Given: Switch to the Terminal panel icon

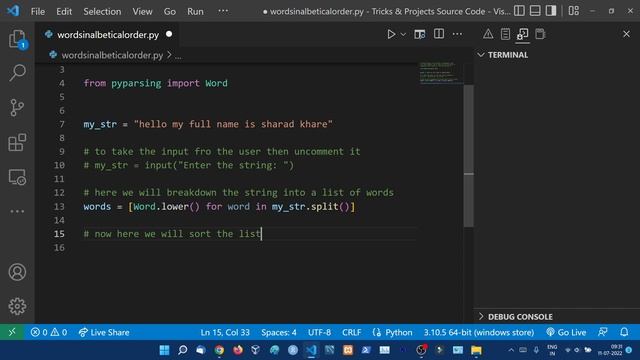Looking at the screenshot, I should click(522, 34).
